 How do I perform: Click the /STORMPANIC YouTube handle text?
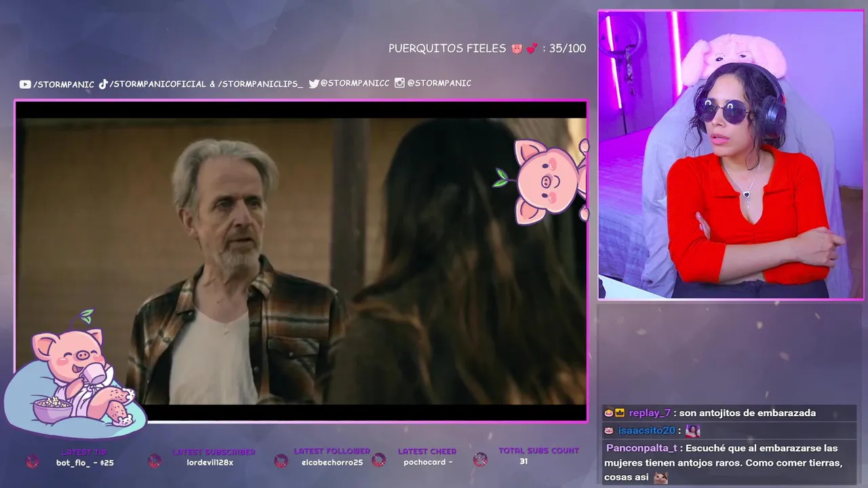click(x=64, y=84)
